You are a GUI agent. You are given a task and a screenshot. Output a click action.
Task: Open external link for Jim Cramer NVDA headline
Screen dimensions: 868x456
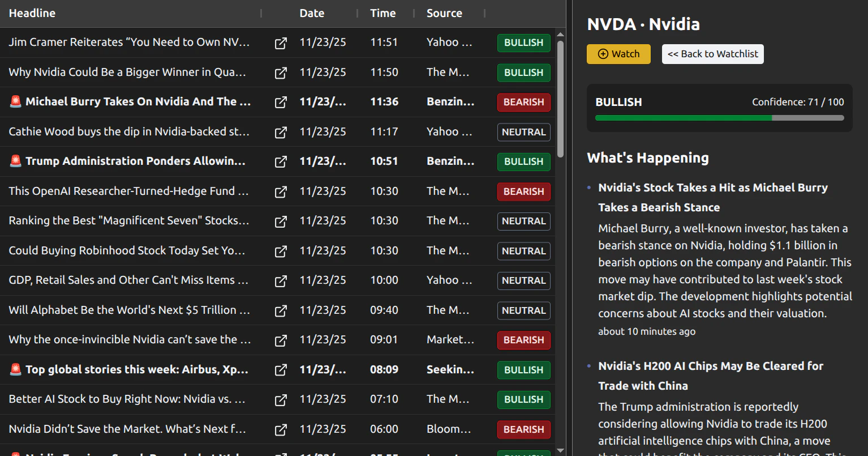[x=280, y=42]
